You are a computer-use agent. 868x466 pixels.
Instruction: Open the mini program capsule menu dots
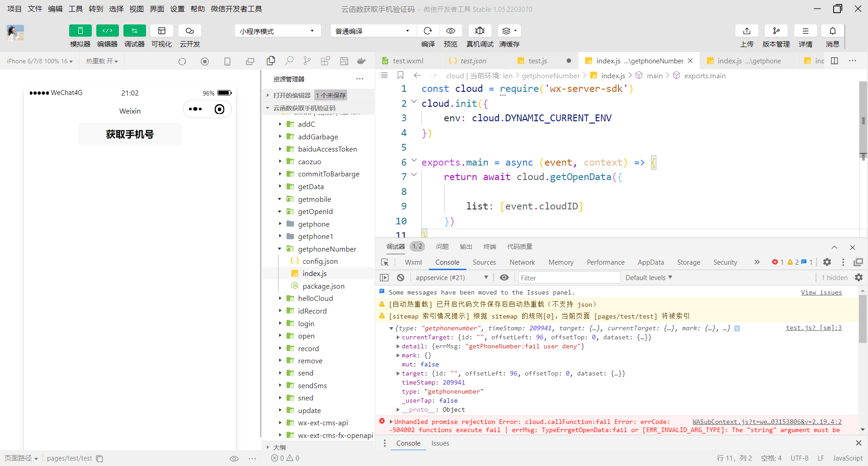195,109
